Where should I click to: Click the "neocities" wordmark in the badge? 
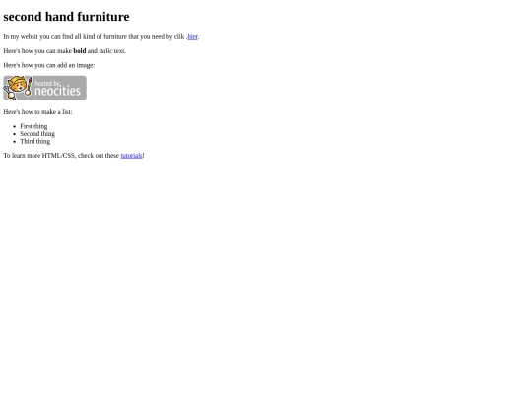(x=58, y=91)
